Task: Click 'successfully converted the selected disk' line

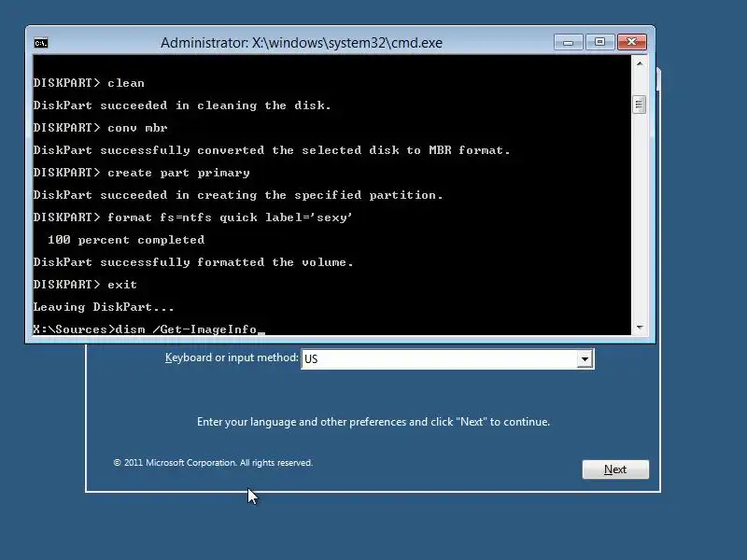Action: pyautogui.click(x=272, y=150)
